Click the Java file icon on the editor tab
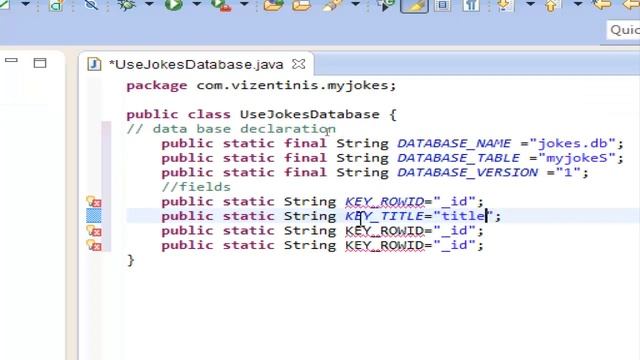640x360 pixels. pos(94,64)
